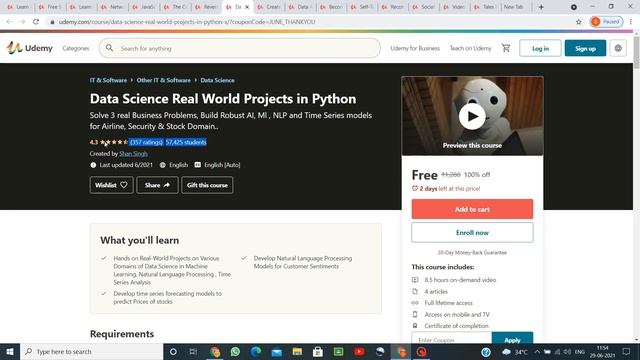
Task: Click the blue help icon in system tray
Action: point(486,352)
